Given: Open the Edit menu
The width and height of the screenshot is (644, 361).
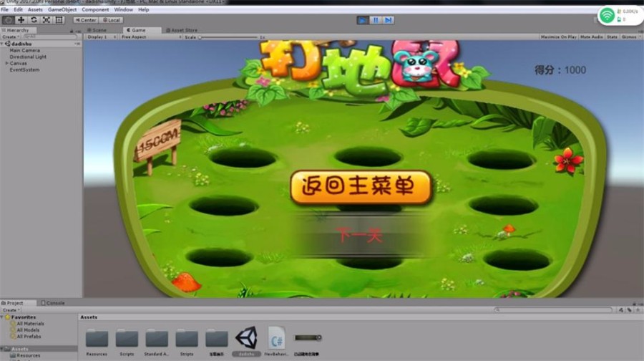Looking at the screenshot, I should point(18,9).
